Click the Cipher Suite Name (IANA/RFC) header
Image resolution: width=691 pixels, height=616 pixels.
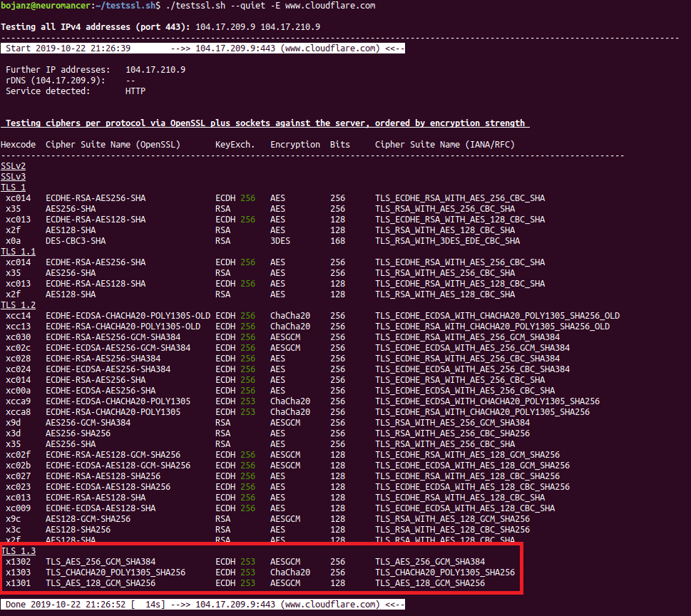444,145
